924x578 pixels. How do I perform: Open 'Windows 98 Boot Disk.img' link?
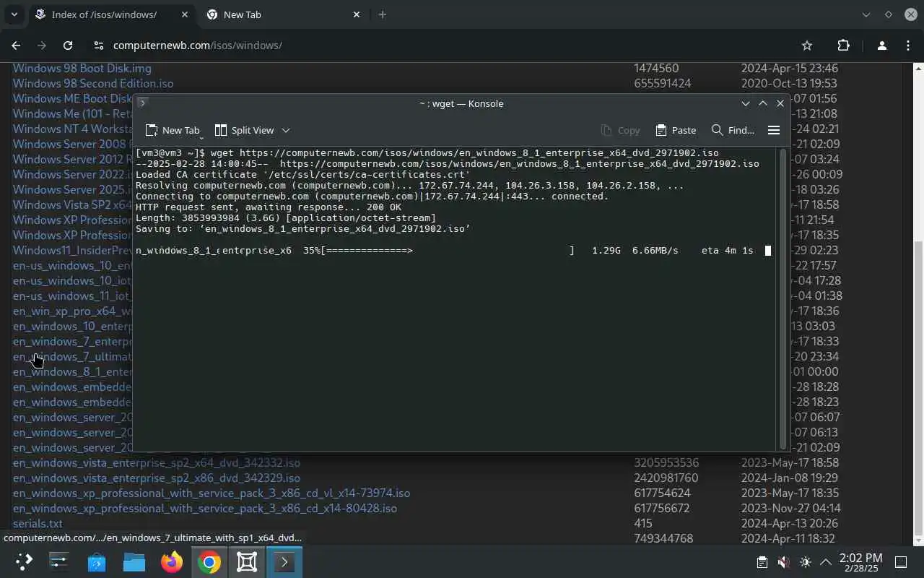(x=82, y=68)
